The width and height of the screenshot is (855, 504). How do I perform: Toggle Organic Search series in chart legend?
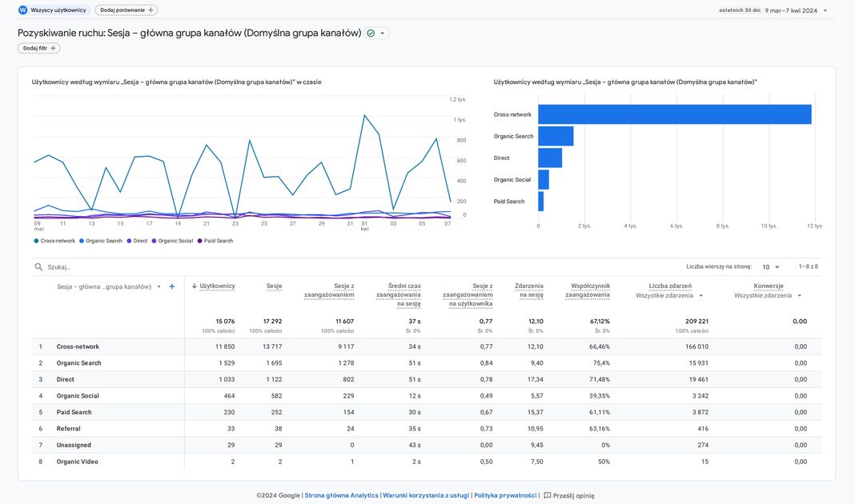[x=101, y=241]
